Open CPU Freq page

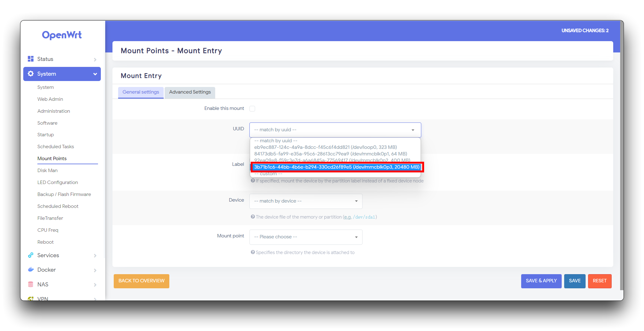(48, 230)
